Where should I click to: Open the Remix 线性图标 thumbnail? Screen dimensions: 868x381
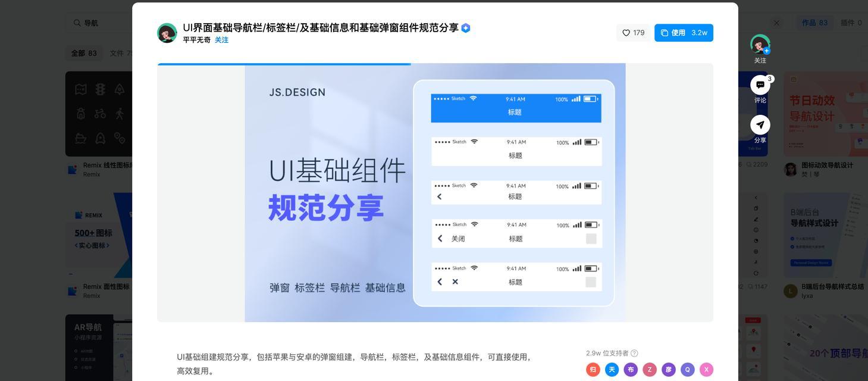(99, 114)
